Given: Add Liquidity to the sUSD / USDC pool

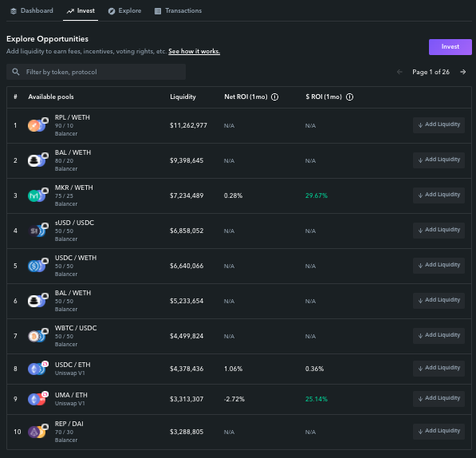Looking at the screenshot, I should 439,231.
